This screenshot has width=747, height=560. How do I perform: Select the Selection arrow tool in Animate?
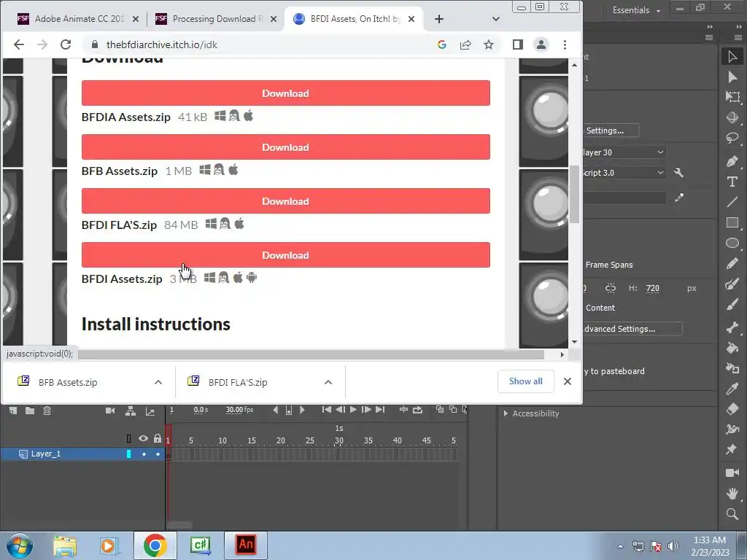coord(732,56)
